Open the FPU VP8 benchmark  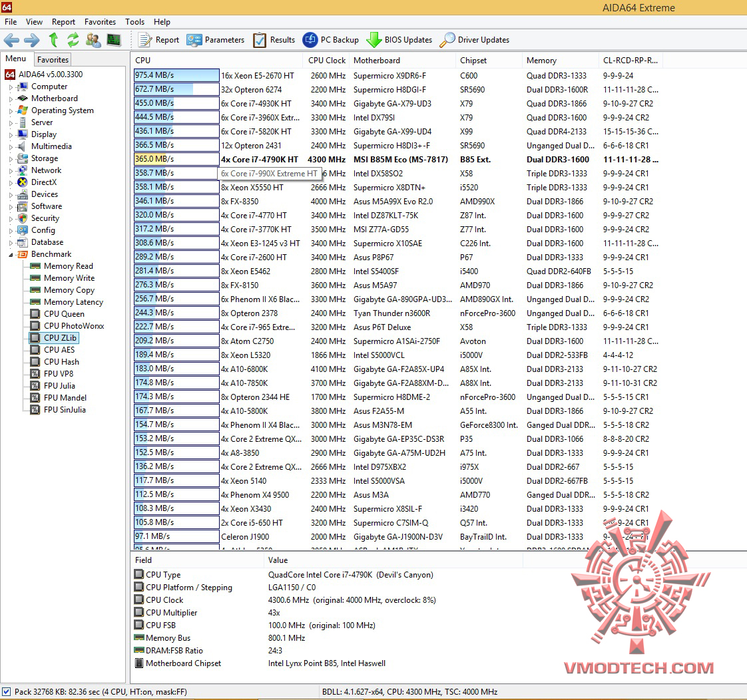pyautogui.click(x=52, y=374)
